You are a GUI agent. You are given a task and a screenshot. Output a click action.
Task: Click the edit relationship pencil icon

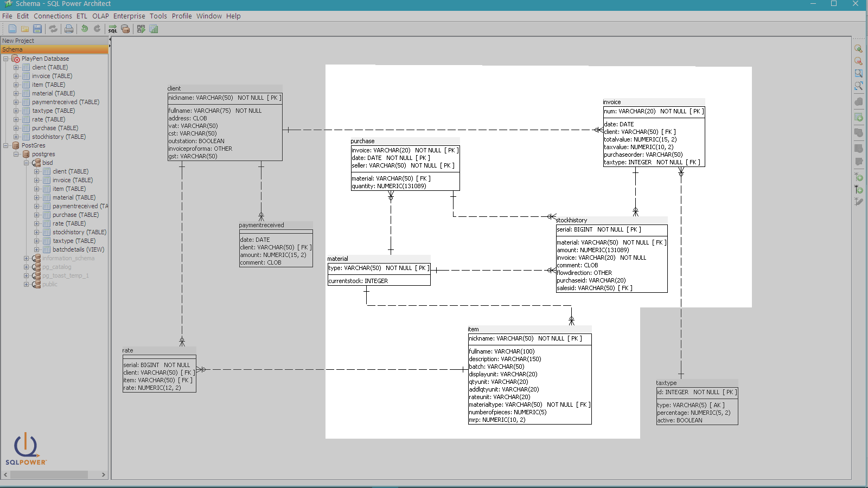(x=858, y=201)
